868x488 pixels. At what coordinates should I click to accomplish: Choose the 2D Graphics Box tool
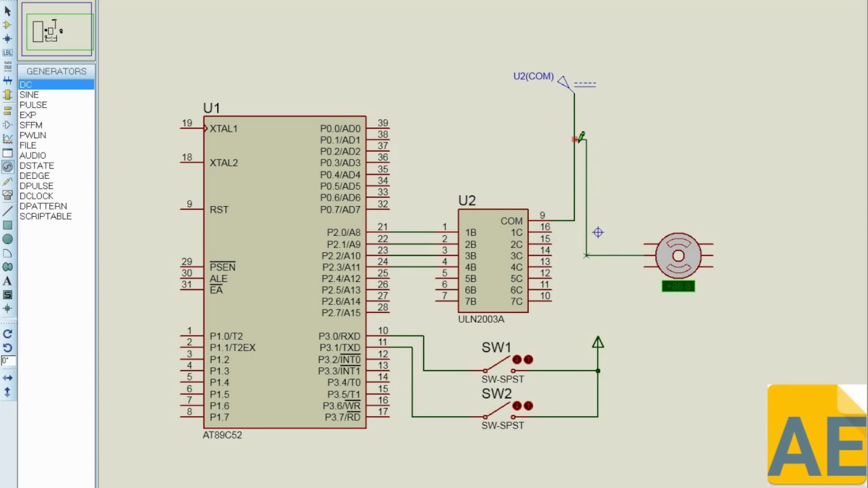pyautogui.click(x=7, y=226)
